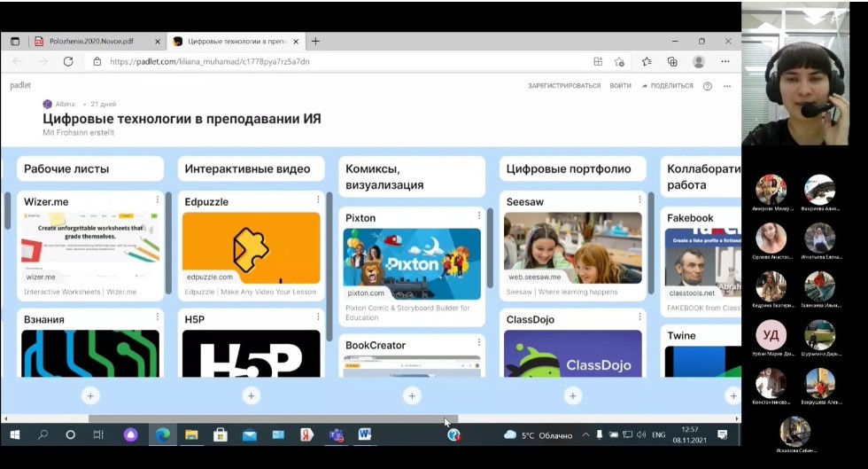Click the browser back arrow
Screen dimensions: 868x469
[17, 61]
